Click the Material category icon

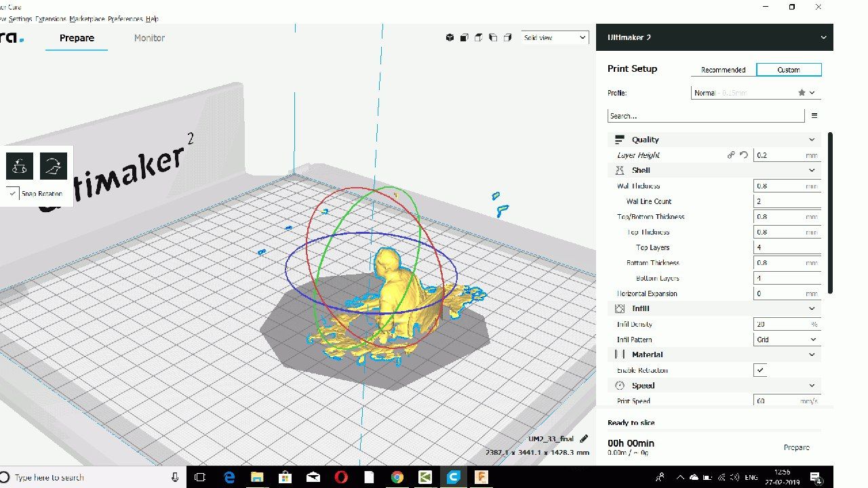[619, 354]
